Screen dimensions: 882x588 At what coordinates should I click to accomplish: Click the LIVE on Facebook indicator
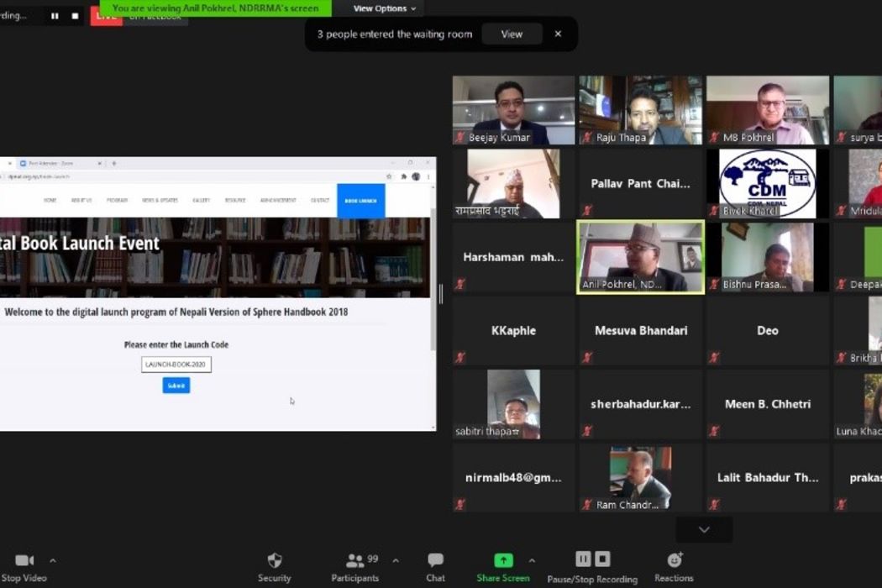(x=138, y=17)
